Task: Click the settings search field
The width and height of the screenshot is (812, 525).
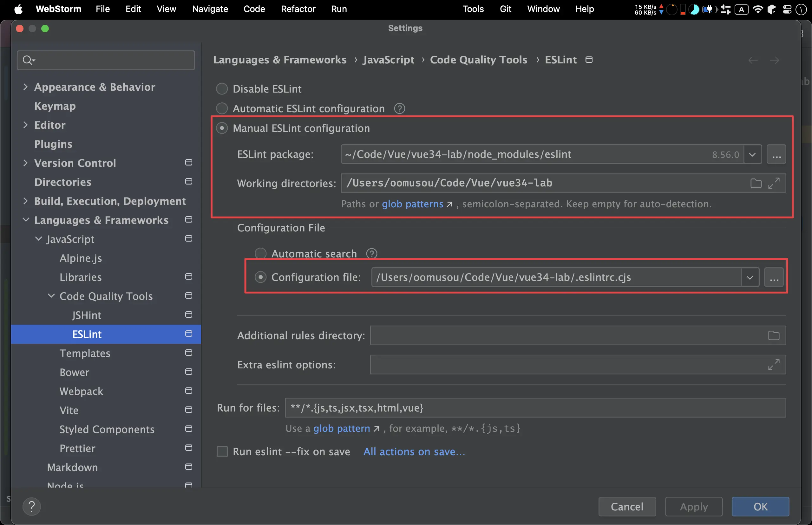Action: coord(106,60)
